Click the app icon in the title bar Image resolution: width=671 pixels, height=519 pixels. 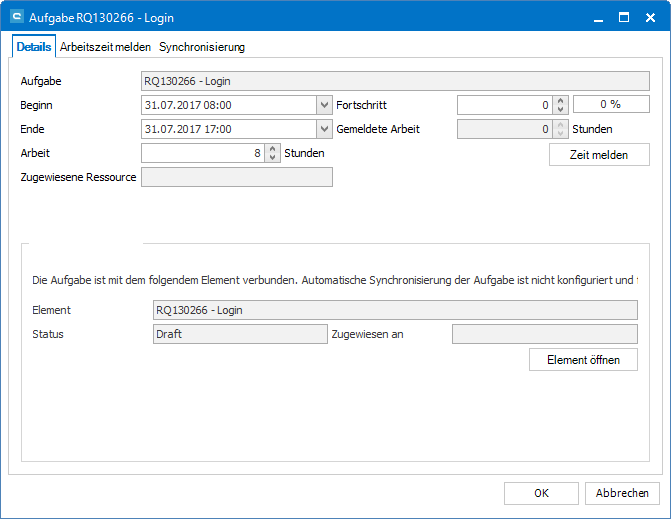click(16, 17)
